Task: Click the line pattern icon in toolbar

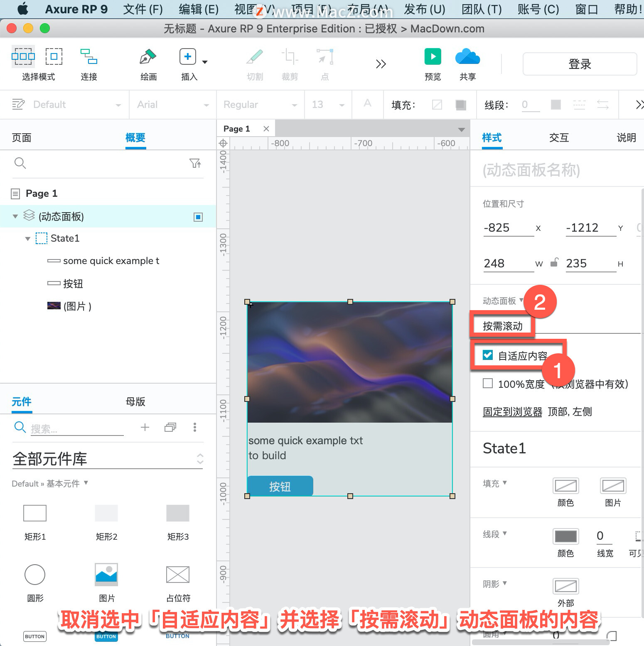Action: click(x=579, y=105)
